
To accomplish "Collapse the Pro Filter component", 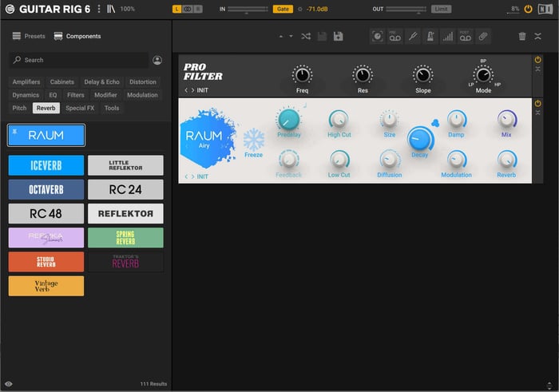I will [x=537, y=69].
